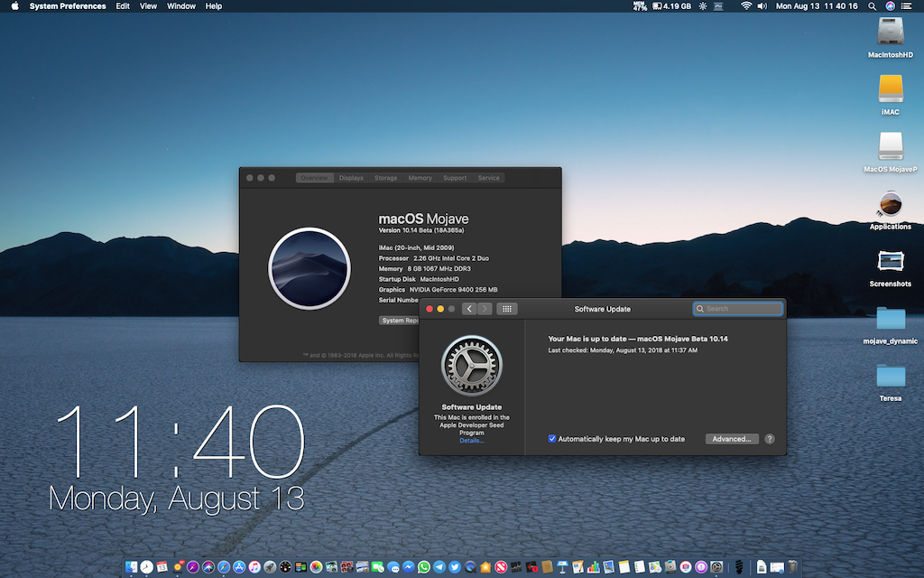The height and width of the screenshot is (578, 924).
Task: Open the Trash in Dock
Action: [x=792, y=567]
